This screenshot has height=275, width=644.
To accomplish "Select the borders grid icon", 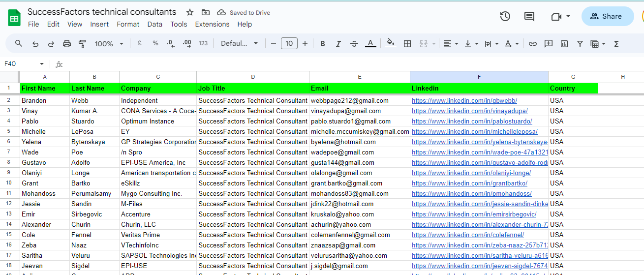I will coord(407,44).
